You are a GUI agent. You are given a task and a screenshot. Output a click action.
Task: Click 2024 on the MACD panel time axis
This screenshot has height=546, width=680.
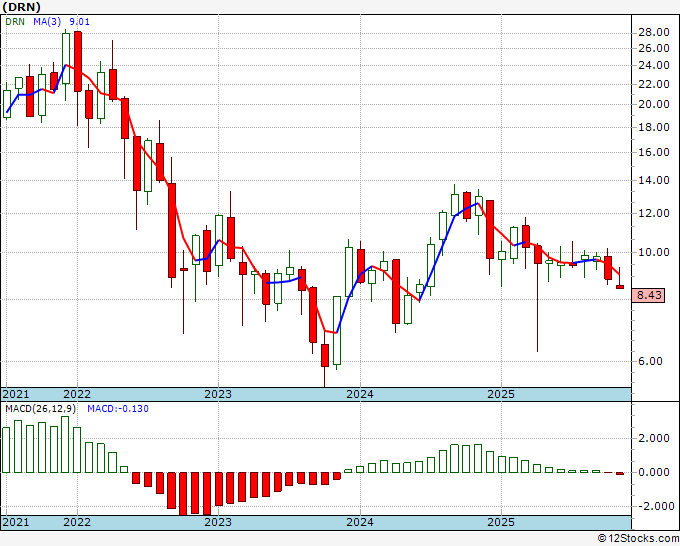(x=360, y=522)
